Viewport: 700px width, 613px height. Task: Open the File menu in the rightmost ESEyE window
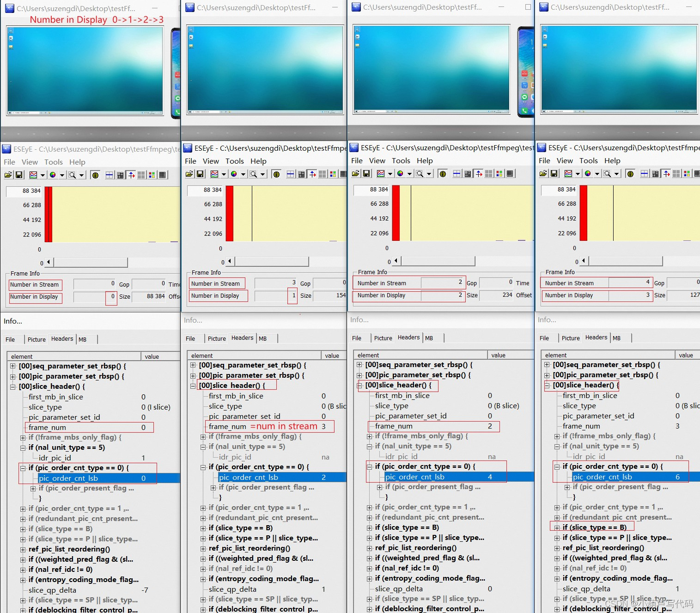(x=544, y=160)
